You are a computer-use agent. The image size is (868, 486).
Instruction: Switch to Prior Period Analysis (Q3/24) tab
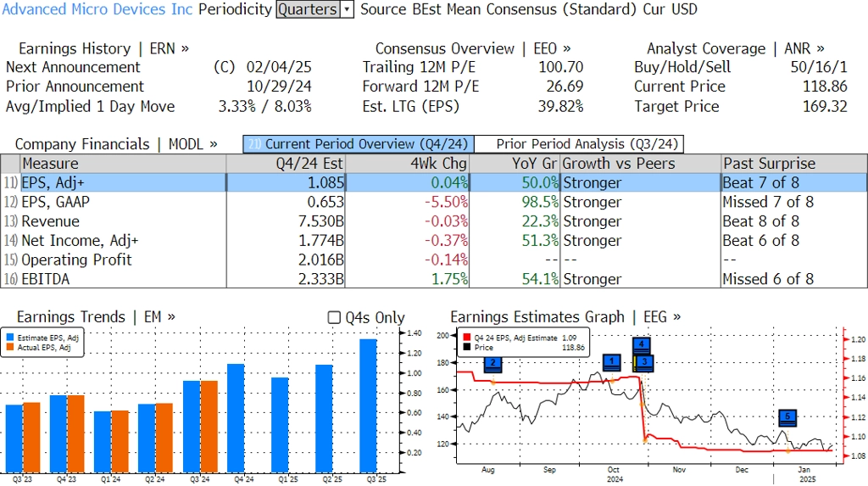[x=579, y=144]
